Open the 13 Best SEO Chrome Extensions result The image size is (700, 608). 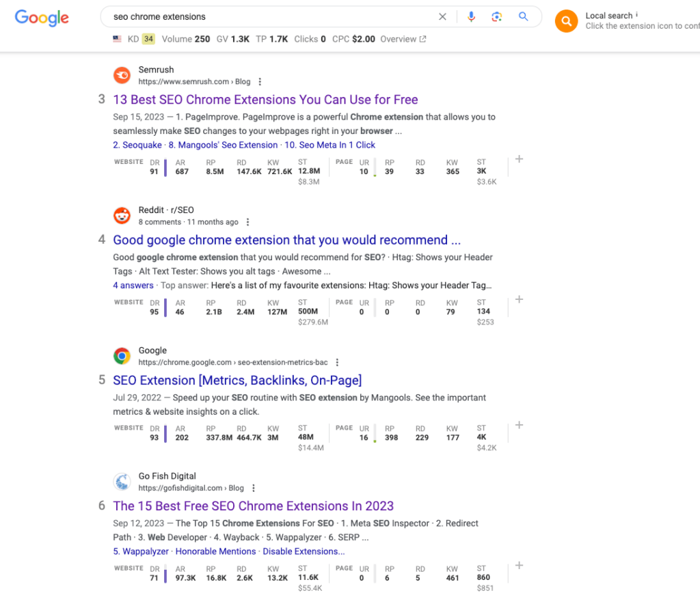click(x=265, y=100)
